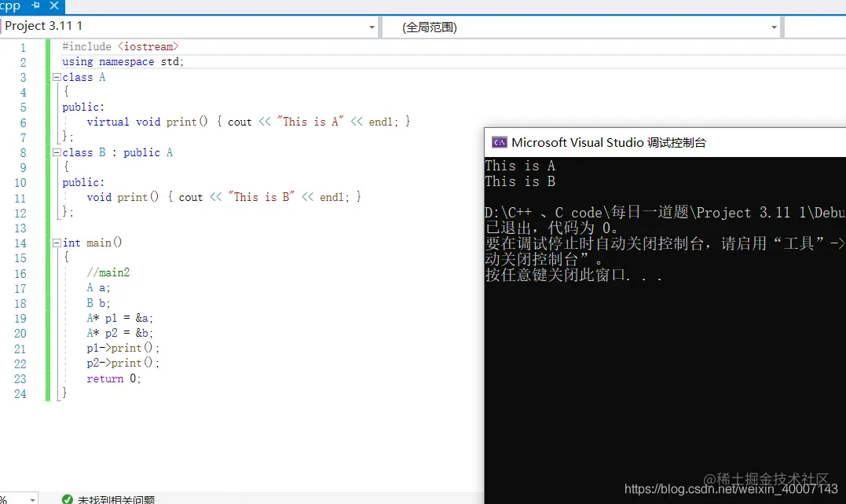Click the "A a;" declaration line
Image resolution: width=846 pixels, height=504 pixels.
(98, 288)
